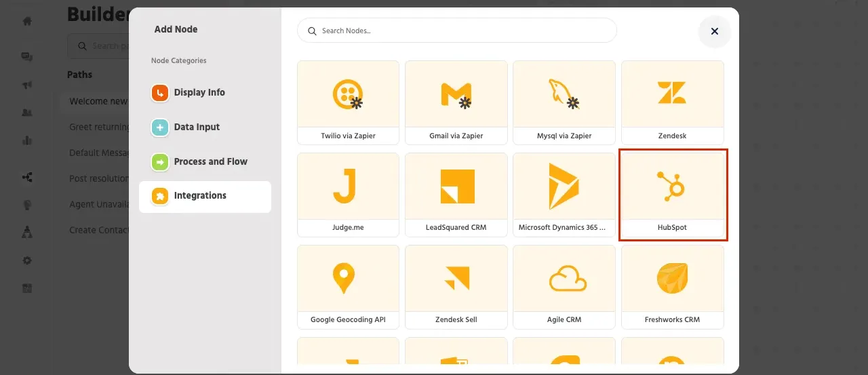The width and height of the screenshot is (868, 375).
Task: Open the chat conversations sidebar icon
Action: click(27, 57)
